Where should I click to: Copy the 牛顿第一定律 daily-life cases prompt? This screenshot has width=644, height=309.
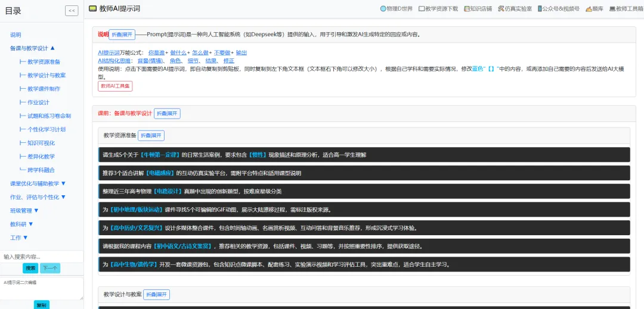tap(364, 155)
